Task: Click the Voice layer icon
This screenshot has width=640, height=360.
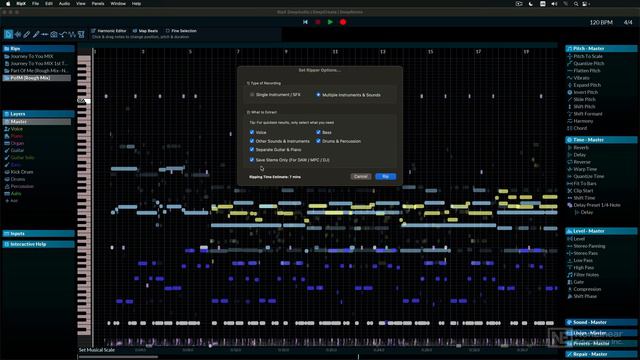Action: 7,129
